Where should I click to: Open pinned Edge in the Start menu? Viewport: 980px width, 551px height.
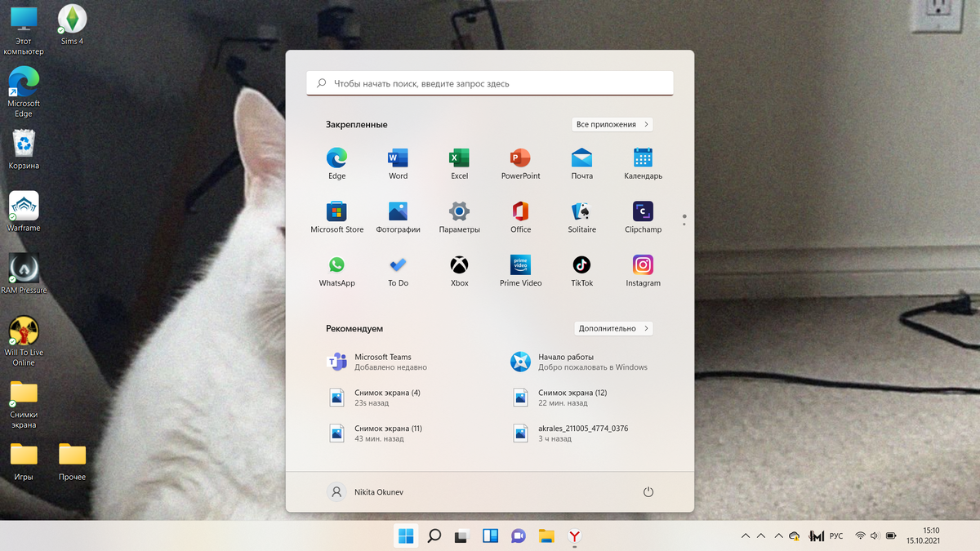pyautogui.click(x=336, y=163)
